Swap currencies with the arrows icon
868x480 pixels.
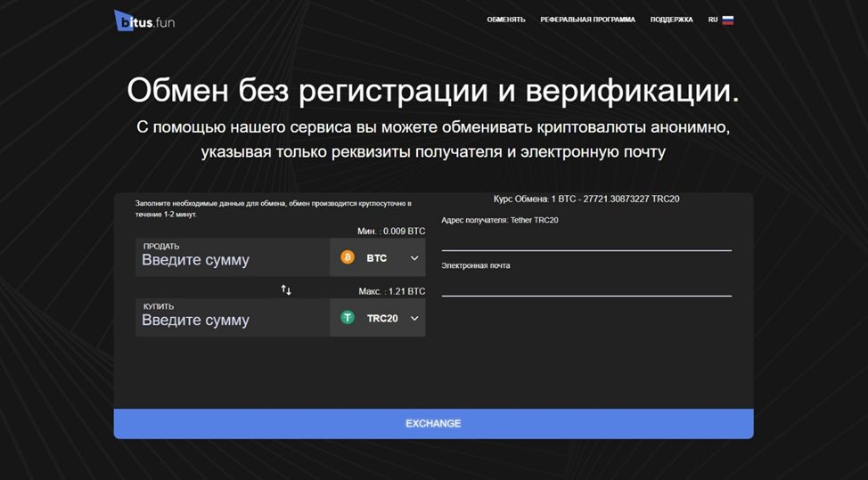tap(286, 289)
